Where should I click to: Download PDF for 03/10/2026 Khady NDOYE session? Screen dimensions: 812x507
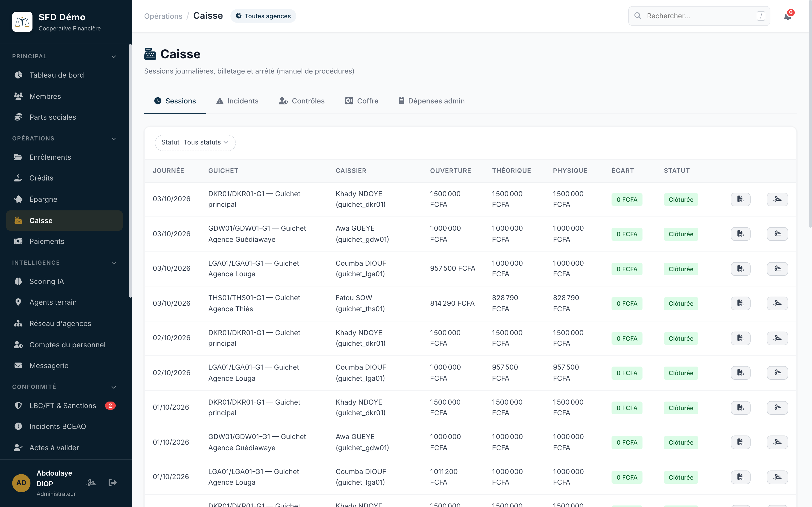pos(740,200)
